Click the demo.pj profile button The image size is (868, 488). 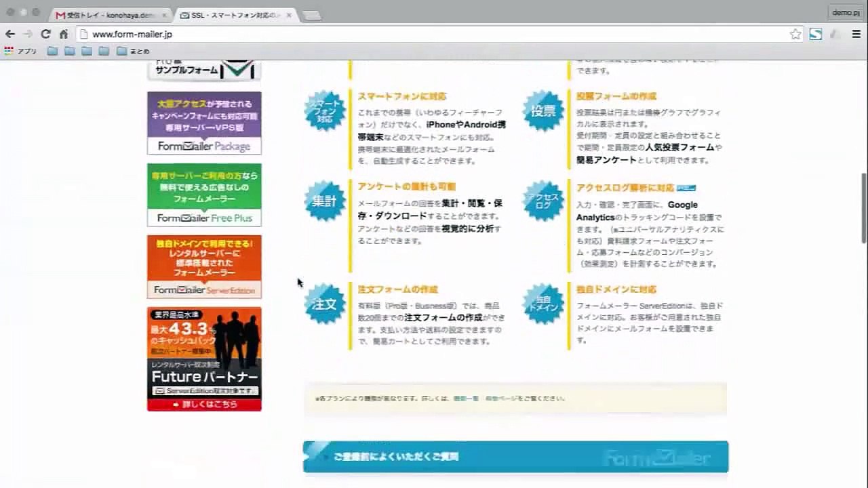[x=846, y=12]
